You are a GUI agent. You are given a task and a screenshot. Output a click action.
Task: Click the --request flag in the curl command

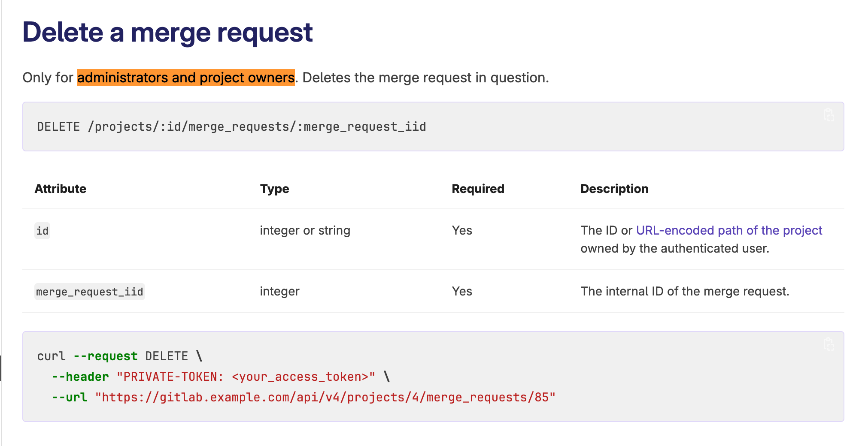coord(105,356)
